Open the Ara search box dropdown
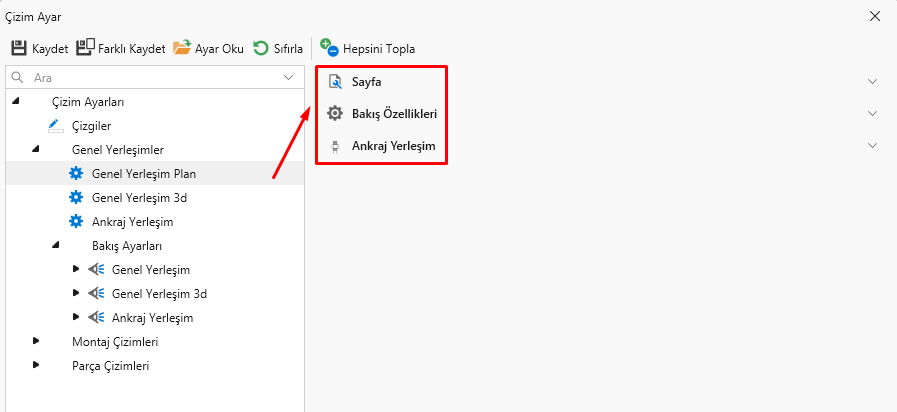Screen dimensions: 897x412 (x=289, y=77)
